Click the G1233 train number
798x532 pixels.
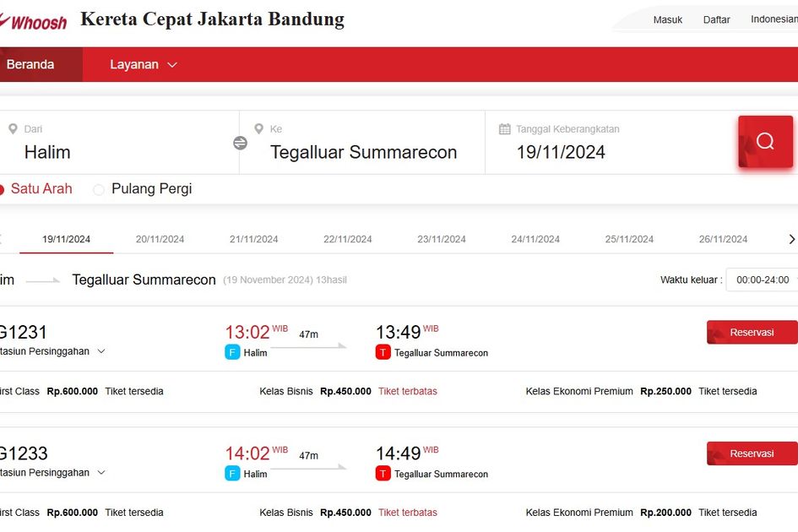point(24,453)
